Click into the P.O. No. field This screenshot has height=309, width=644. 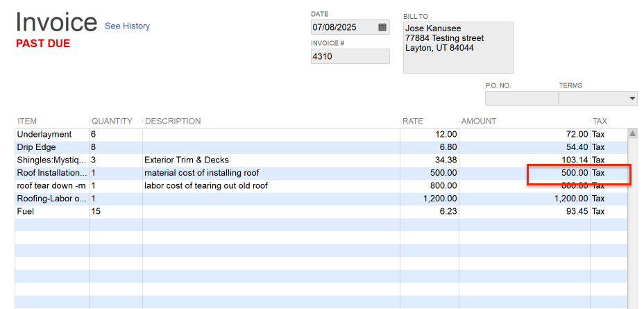(521, 99)
